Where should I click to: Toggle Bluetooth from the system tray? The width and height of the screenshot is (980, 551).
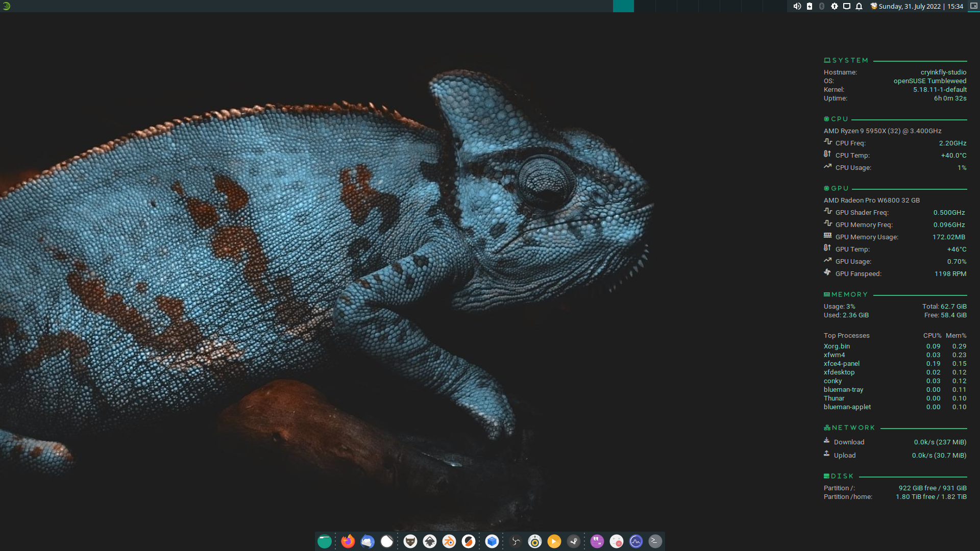(x=821, y=7)
